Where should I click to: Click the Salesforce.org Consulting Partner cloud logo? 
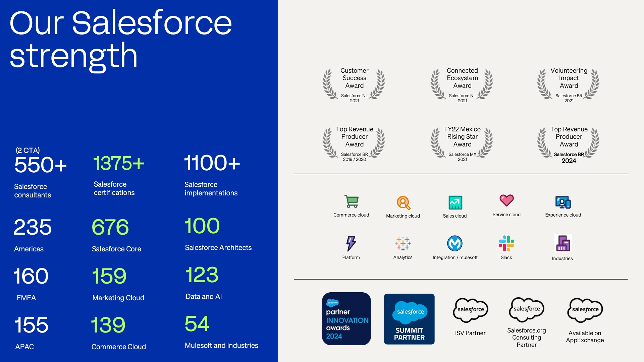[x=527, y=310]
